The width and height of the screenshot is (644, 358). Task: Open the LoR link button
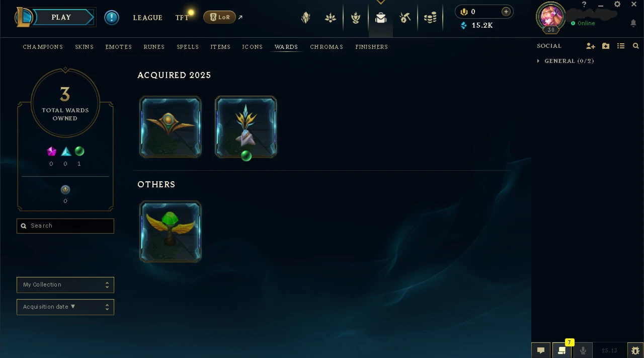click(x=220, y=17)
